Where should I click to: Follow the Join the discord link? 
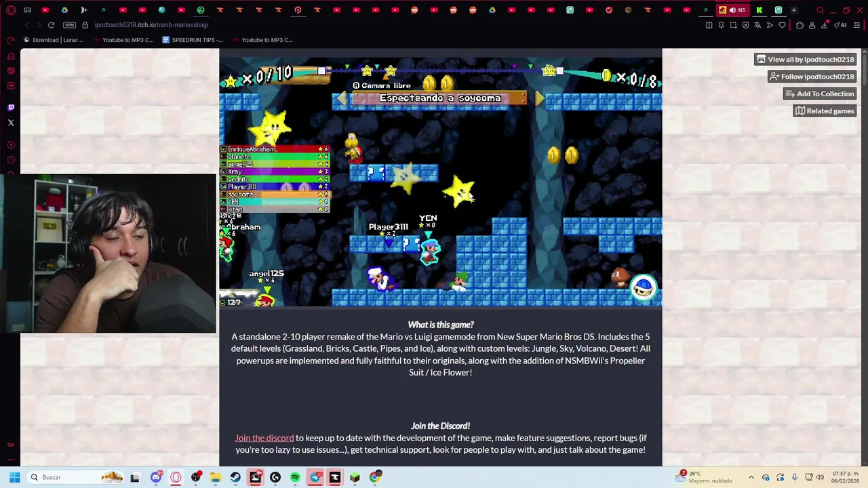click(x=264, y=438)
